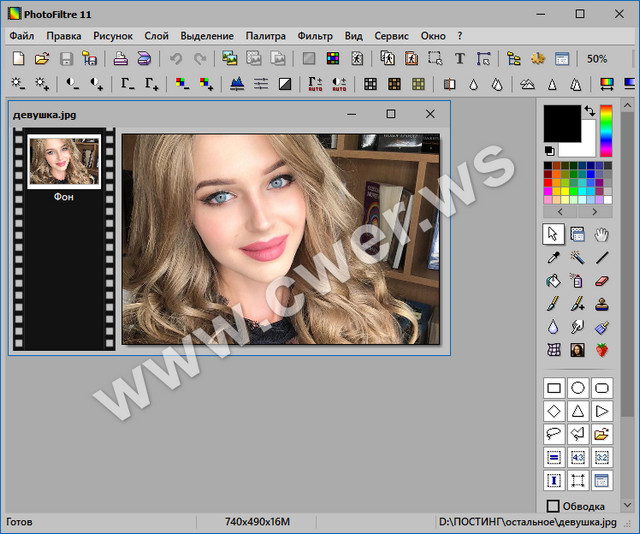Viewport: 640px width, 534px height.
Task: Choose the Lasso selection shape
Action: [553, 434]
